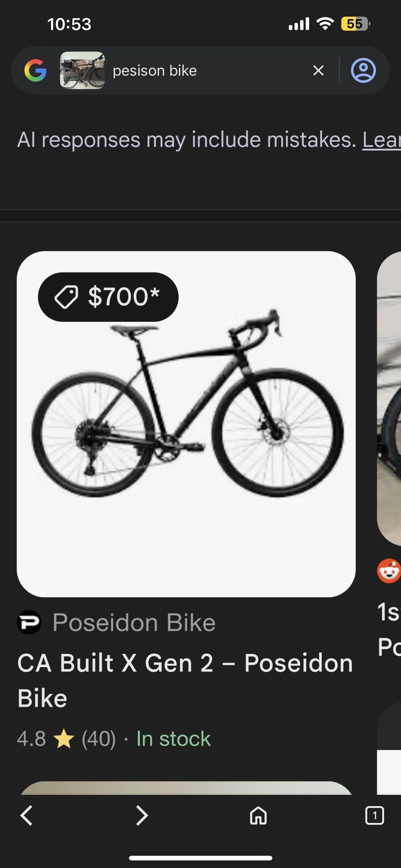The width and height of the screenshot is (401, 868).
Task: Tap the Google logo icon
Action: click(35, 71)
